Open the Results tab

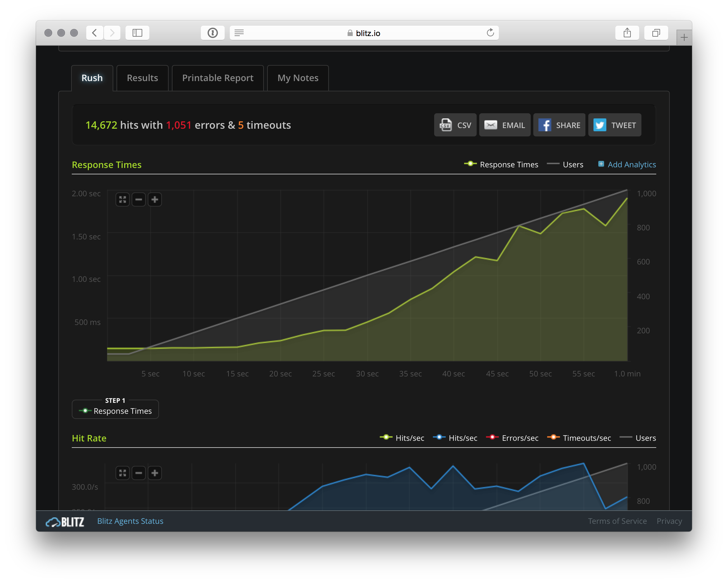142,78
